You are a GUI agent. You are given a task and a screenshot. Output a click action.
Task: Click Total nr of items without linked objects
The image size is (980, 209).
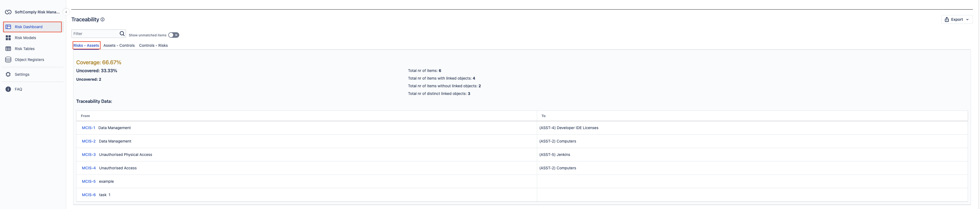444,86
